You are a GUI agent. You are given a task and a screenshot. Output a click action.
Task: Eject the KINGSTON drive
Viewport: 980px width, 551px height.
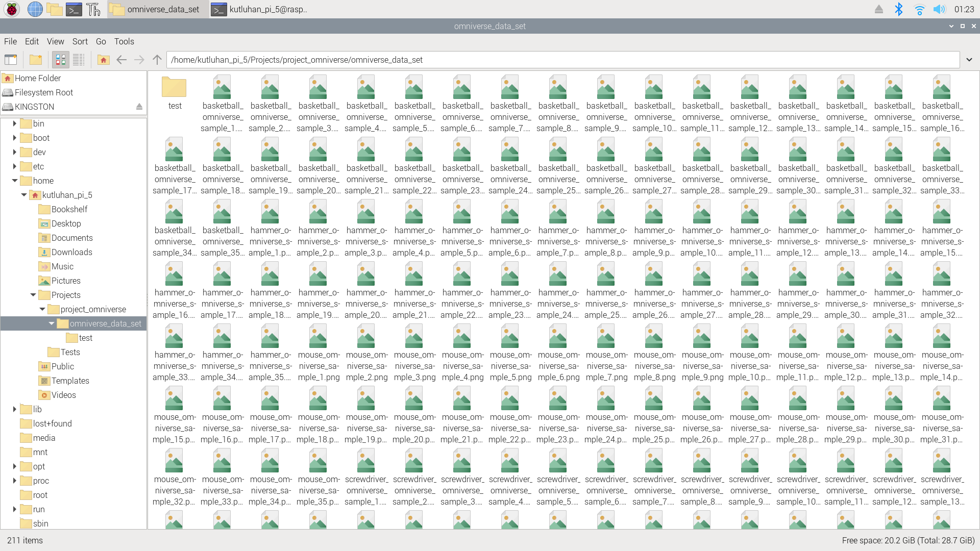[x=139, y=107]
